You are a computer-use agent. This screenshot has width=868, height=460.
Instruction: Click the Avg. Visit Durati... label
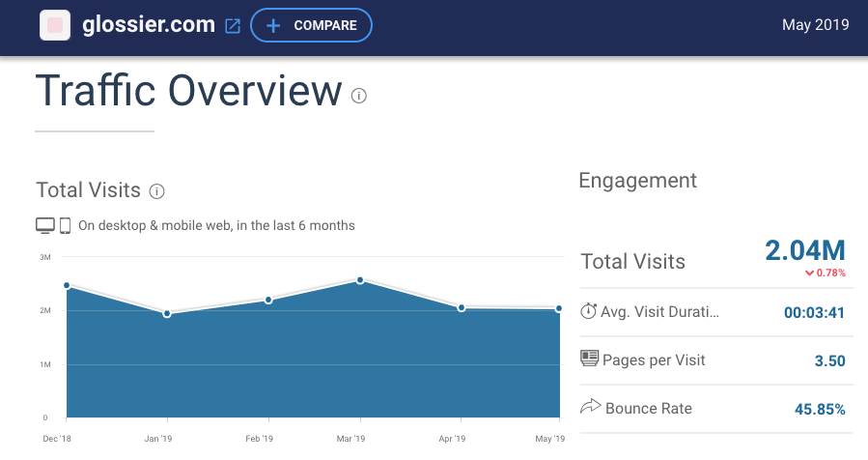tap(659, 312)
